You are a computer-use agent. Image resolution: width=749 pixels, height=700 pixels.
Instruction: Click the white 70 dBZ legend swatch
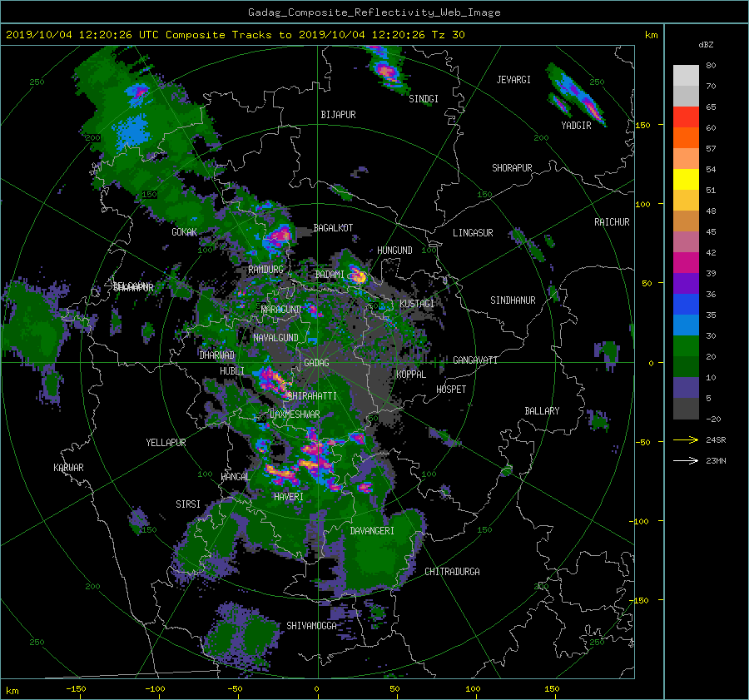tap(686, 76)
